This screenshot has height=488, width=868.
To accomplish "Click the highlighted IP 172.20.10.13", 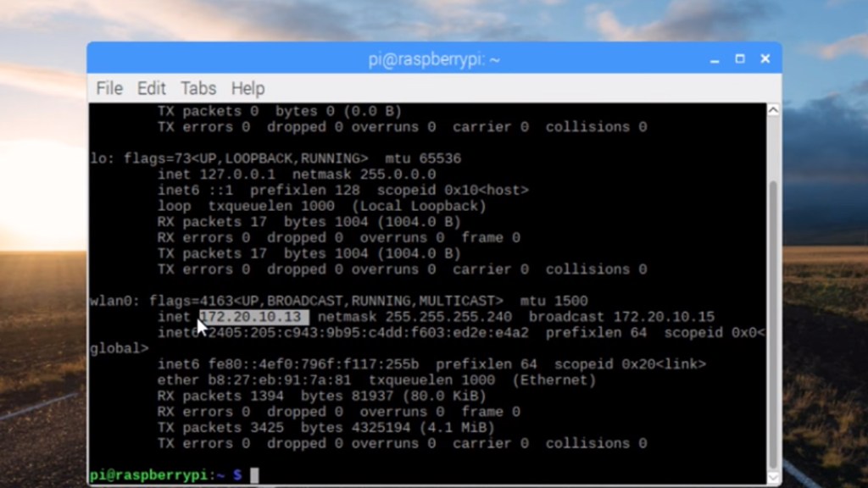I will coord(254,317).
